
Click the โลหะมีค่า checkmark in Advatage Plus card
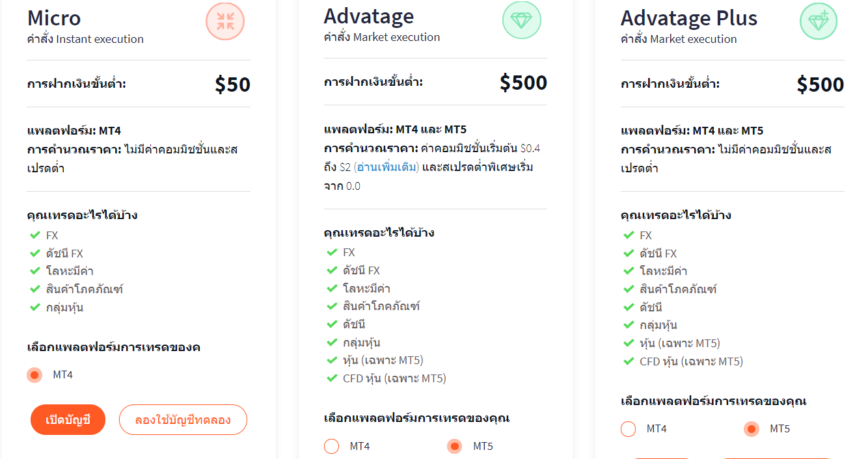[629, 270]
